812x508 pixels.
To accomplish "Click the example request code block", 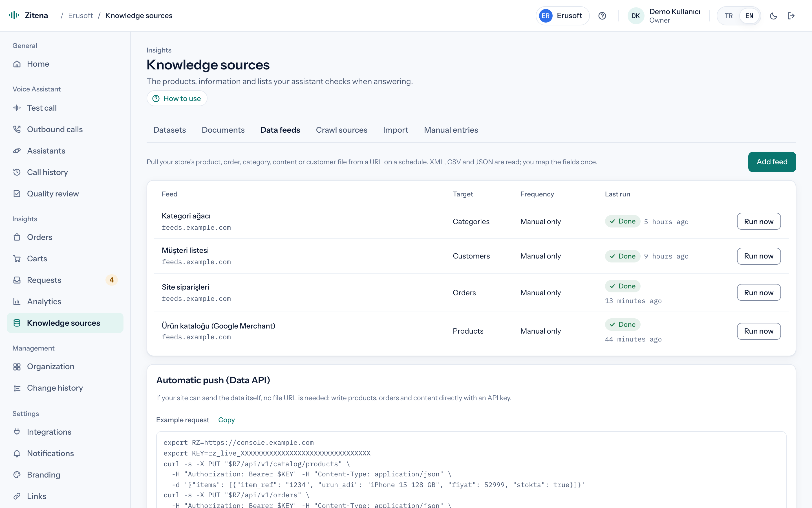I will (471, 470).
